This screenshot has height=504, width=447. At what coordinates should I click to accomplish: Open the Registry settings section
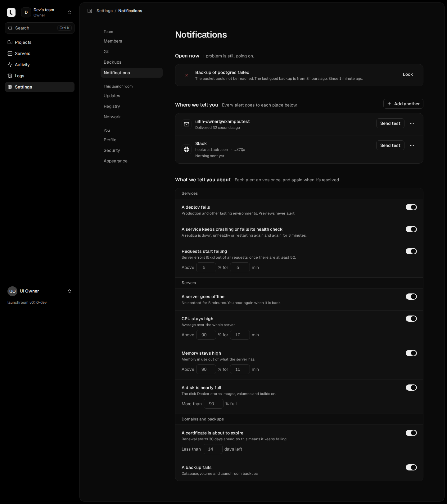[x=132, y=106]
